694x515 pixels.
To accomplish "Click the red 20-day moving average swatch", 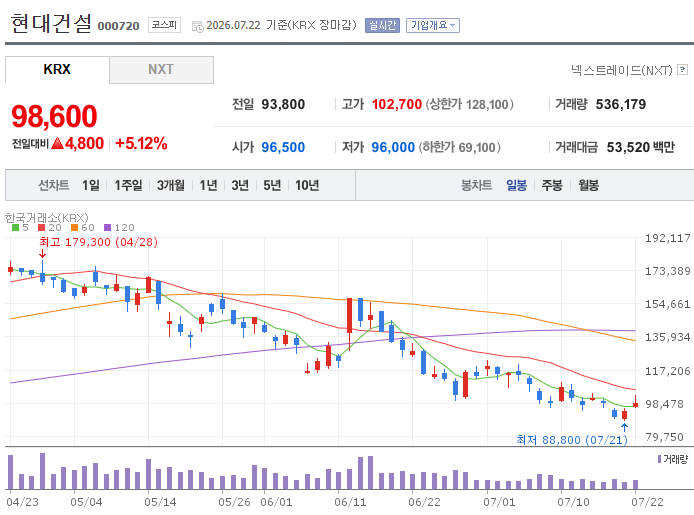I will 42,227.
